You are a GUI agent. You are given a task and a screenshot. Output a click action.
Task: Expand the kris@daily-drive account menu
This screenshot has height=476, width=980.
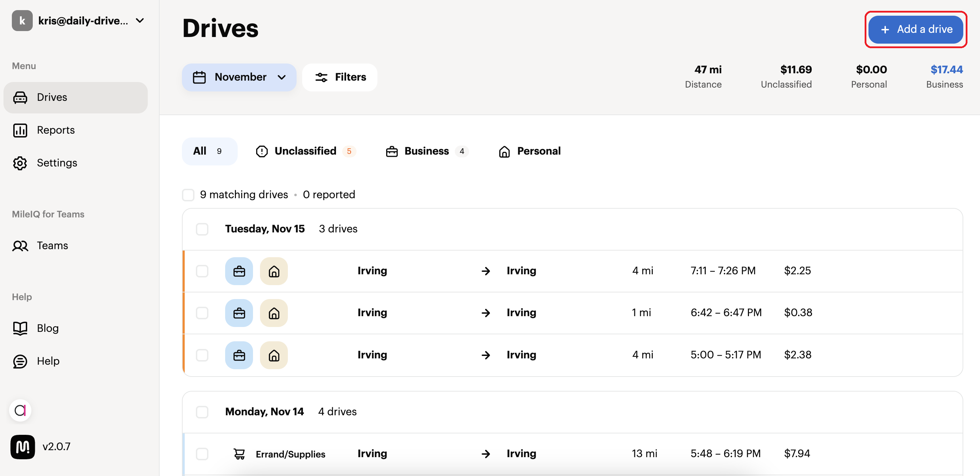tap(140, 21)
